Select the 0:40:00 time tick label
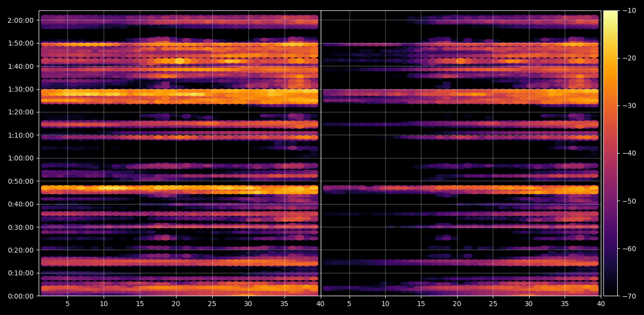Screen dimensions: 644x315 (21, 204)
